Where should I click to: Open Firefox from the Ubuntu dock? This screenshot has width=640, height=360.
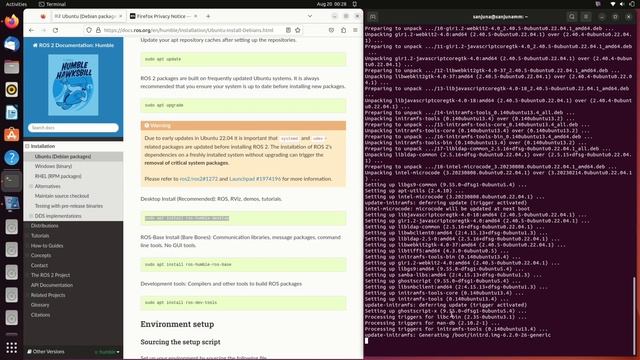[11, 21]
